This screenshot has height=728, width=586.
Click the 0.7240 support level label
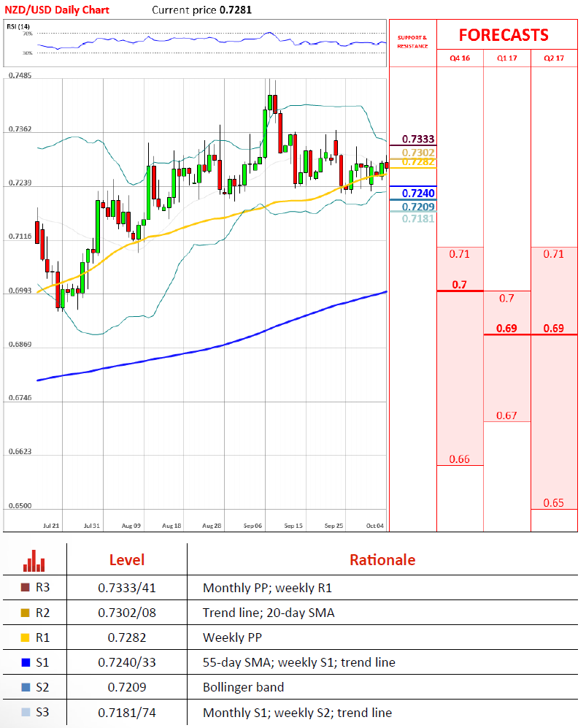tap(423, 194)
